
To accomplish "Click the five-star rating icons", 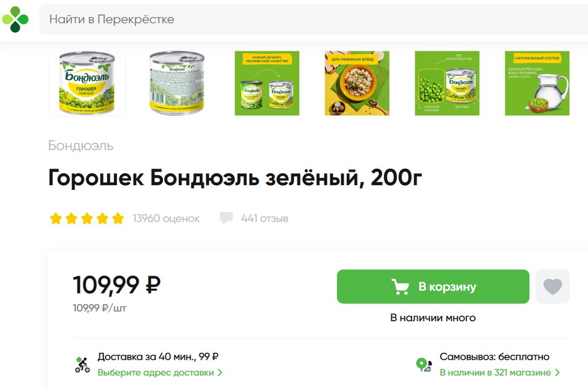I will click(87, 219).
